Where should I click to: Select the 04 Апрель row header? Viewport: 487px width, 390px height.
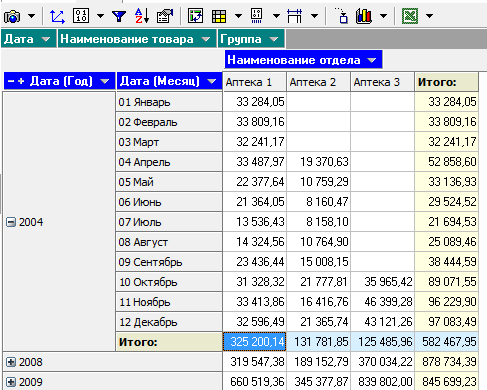(x=169, y=162)
